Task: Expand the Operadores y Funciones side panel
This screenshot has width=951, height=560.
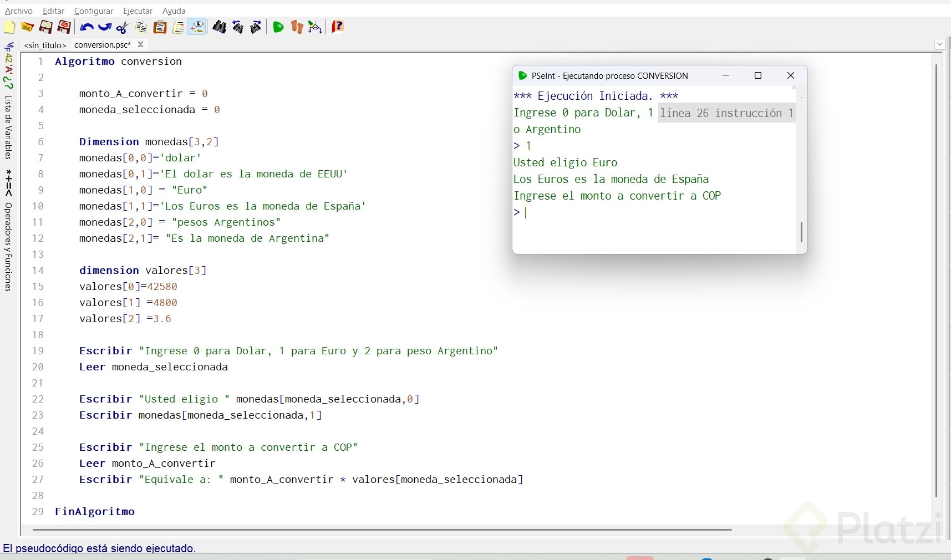Action: tap(8, 247)
